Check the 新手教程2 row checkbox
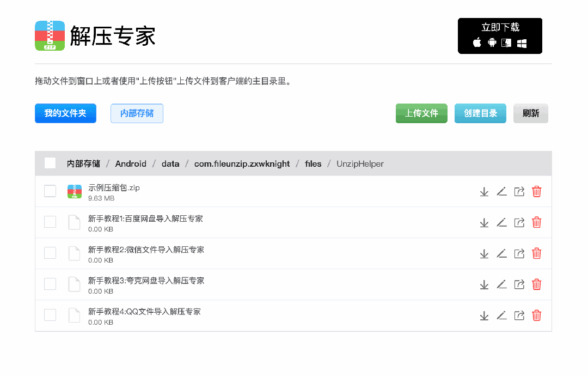588x376 pixels. click(50, 253)
